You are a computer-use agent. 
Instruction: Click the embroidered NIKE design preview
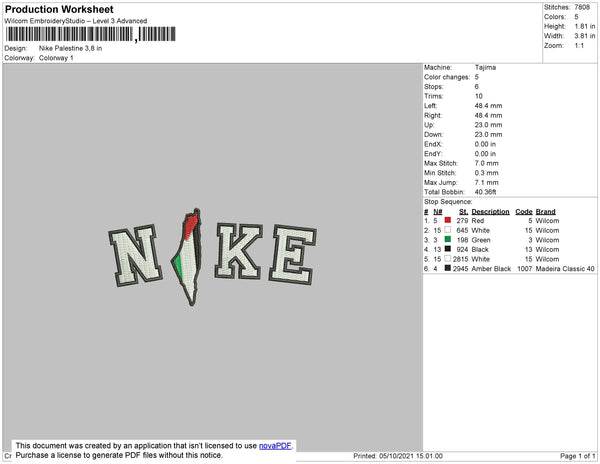point(212,256)
